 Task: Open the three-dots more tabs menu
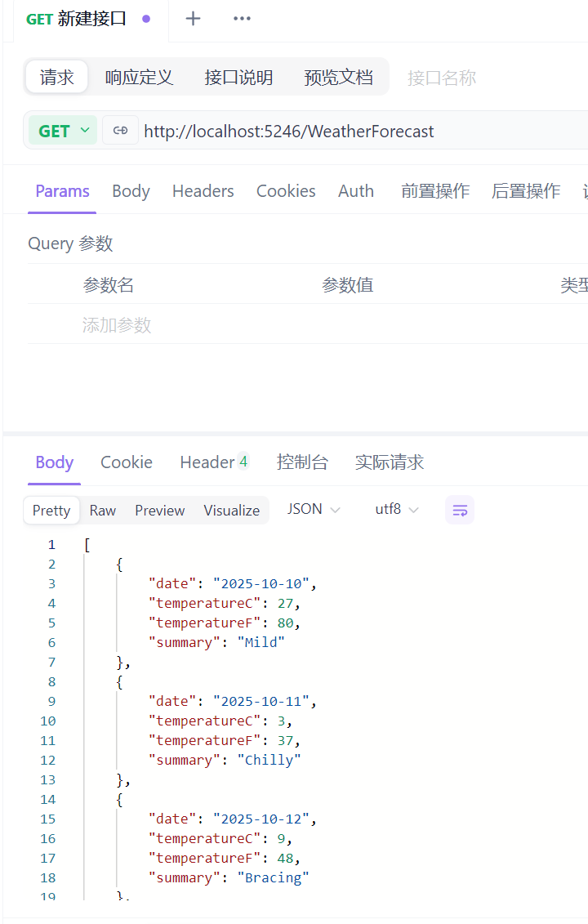point(242,19)
